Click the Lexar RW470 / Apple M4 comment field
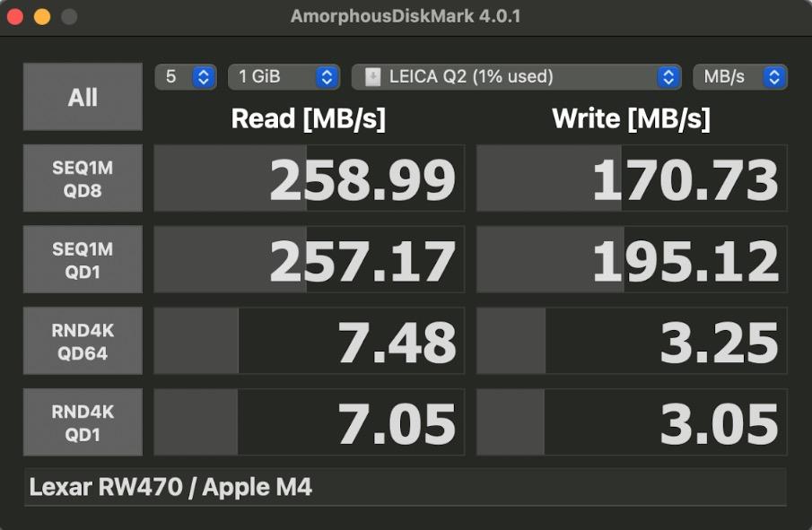 (x=405, y=487)
